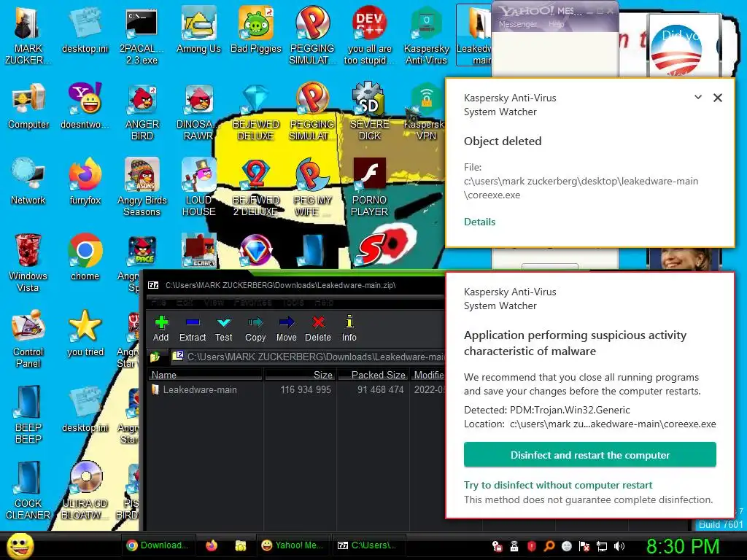Open the Windows Vista recycle bin icon
The width and height of the screenshot is (747, 560).
(28, 262)
